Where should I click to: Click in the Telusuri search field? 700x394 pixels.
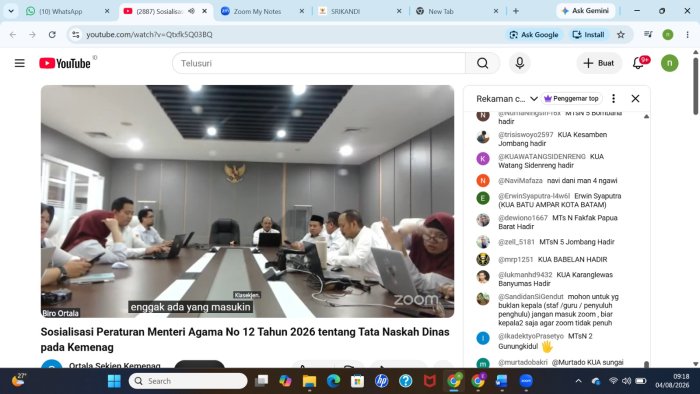pyautogui.click(x=319, y=63)
